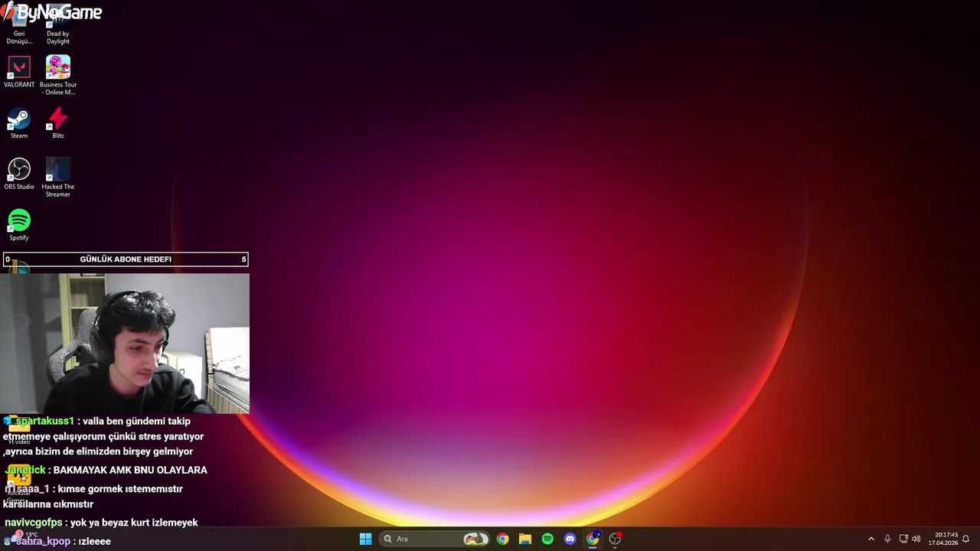980x551 pixels.
Task: Open network settings icon in system tray
Action: coord(903,539)
